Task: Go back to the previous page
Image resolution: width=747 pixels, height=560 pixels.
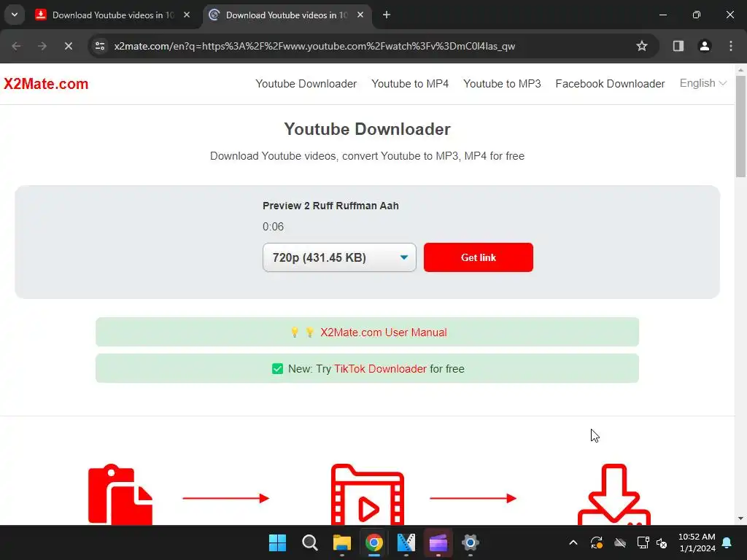Action: pos(16,46)
